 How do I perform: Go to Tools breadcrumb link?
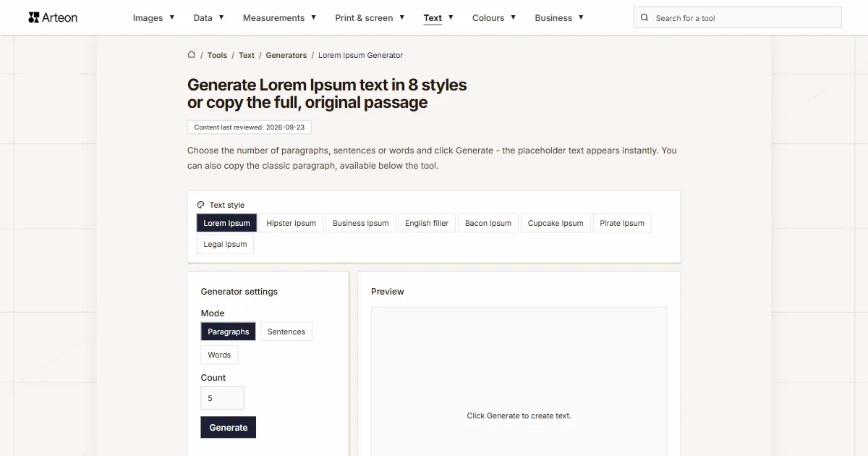click(x=217, y=55)
